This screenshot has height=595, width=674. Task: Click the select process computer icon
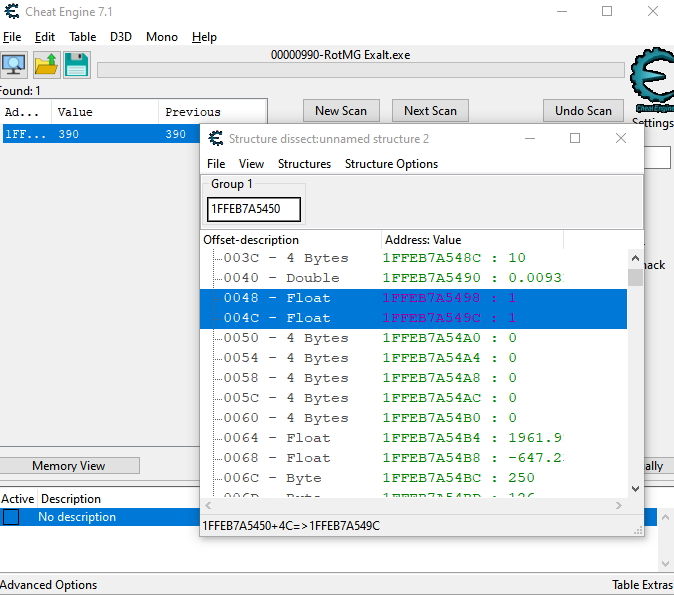pyautogui.click(x=14, y=65)
